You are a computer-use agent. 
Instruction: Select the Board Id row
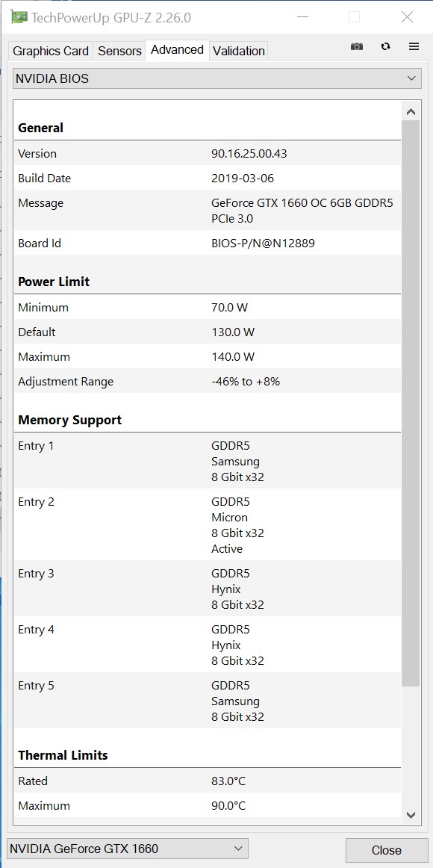click(208, 243)
